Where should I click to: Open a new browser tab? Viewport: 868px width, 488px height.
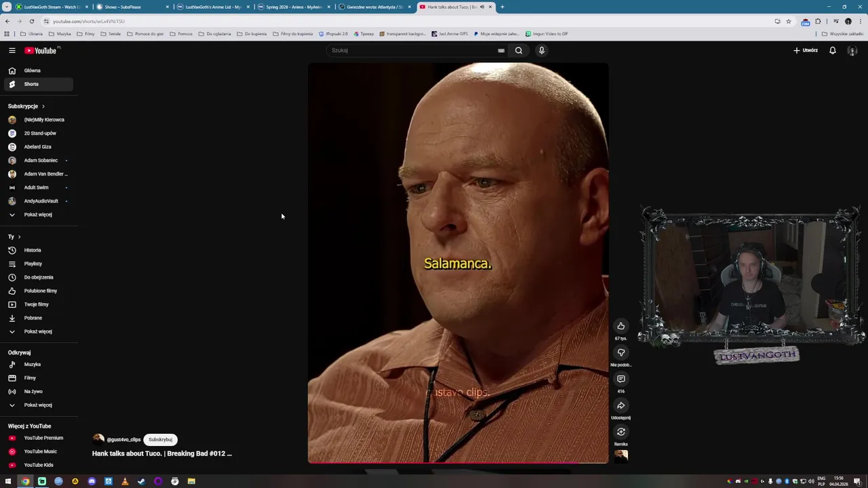pyautogui.click(x=502, y=7)
